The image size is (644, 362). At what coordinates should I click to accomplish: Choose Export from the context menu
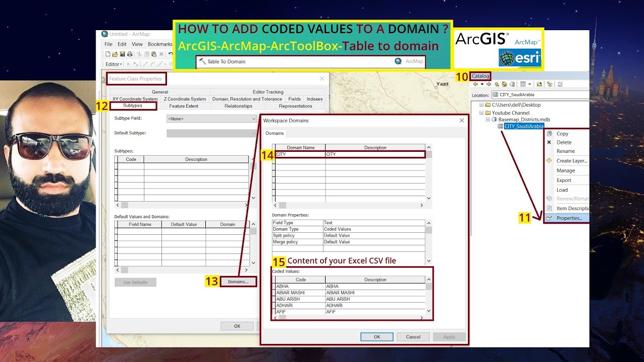tap(564, 180)
